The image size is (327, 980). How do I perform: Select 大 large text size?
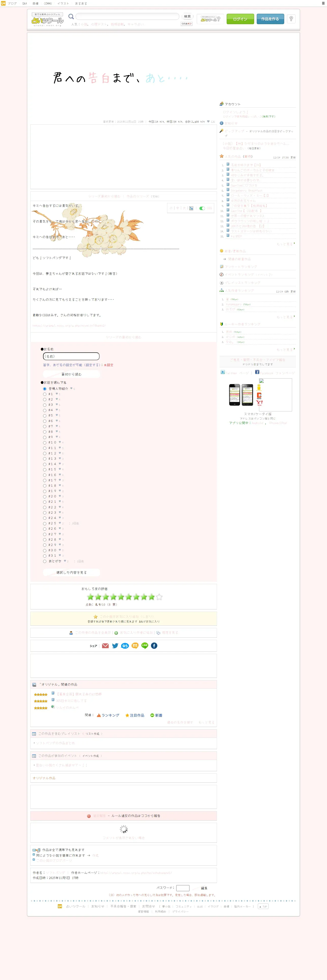184,208
